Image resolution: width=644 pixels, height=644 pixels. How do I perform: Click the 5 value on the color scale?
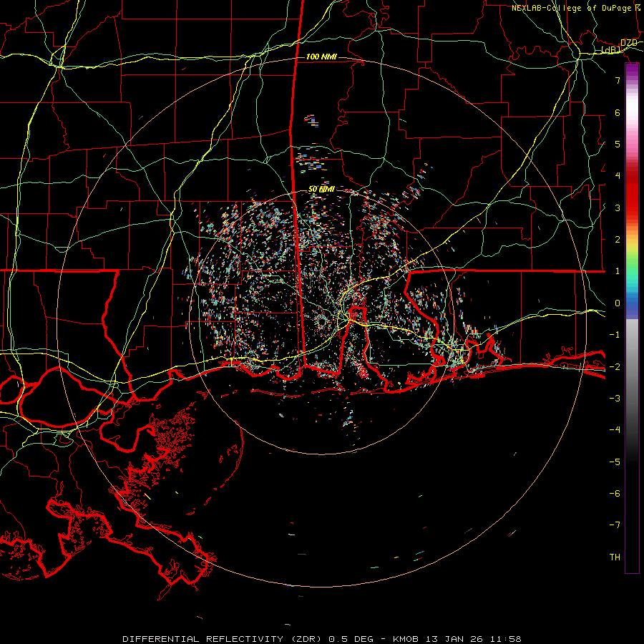618,144
